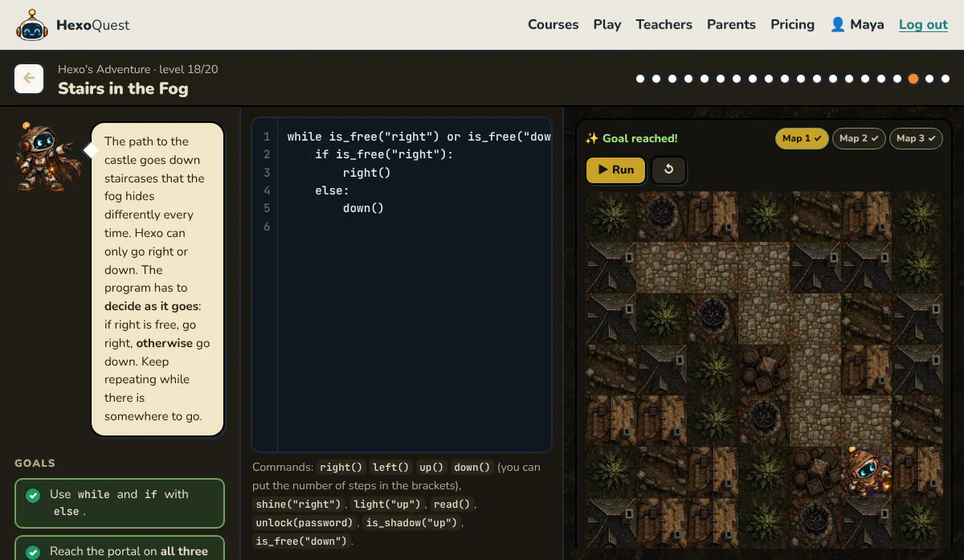
Task: Insert the shine("right") command chip
Action: coord(299,505)
